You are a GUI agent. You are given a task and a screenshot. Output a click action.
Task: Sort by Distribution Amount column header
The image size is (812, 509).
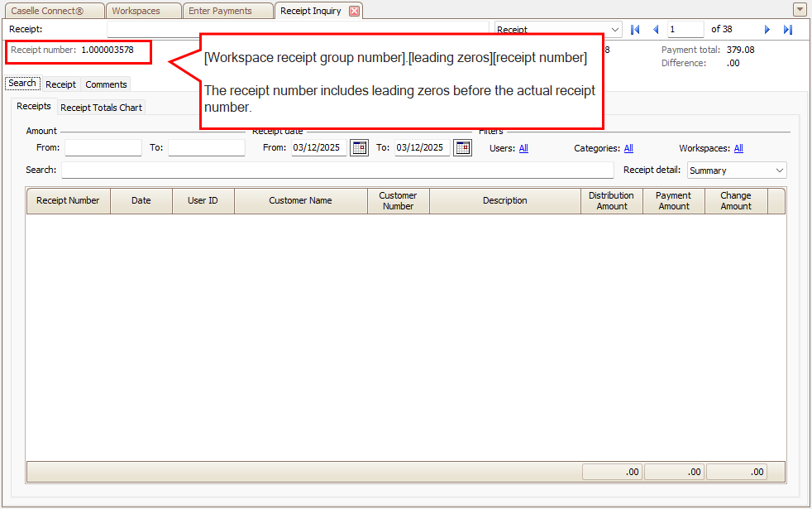pyautogui.click(x=612, y=200)
